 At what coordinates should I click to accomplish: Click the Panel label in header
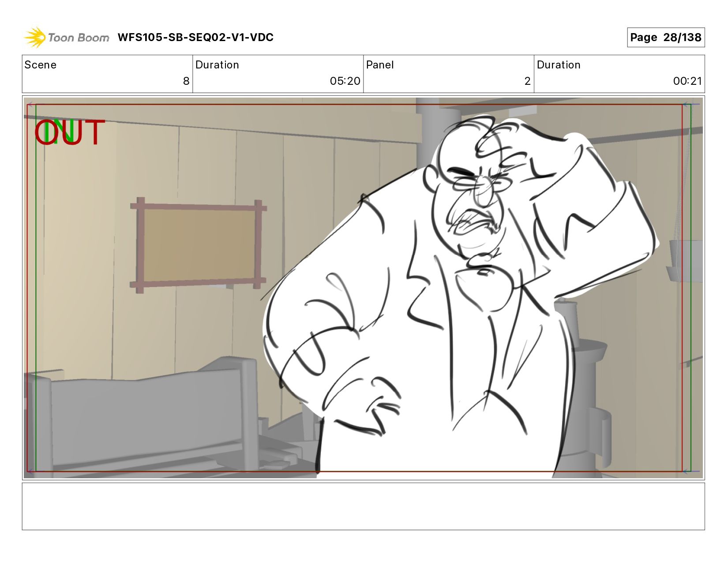[x=380, y=65]
